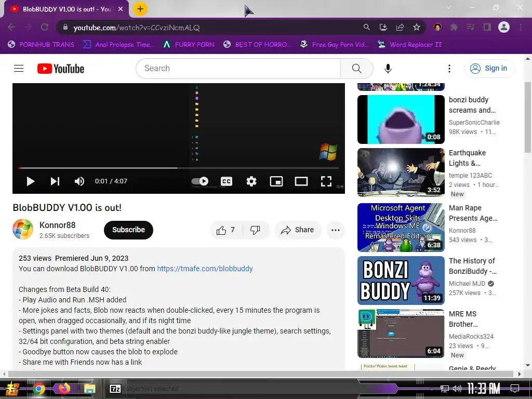
Task: Open the media control toolbar icon
Action: 471,27
